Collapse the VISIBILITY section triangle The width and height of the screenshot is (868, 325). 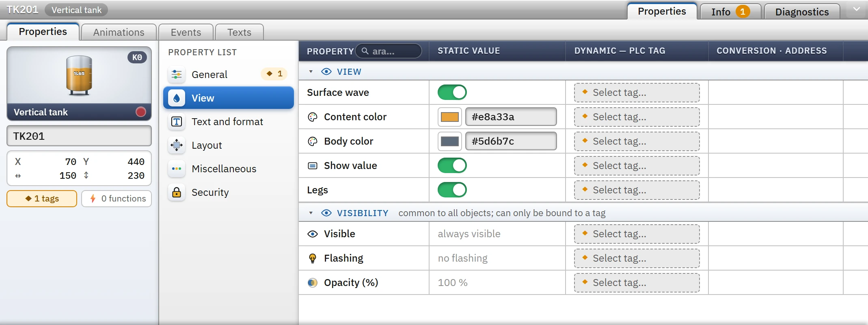click(x=311, y=213)
